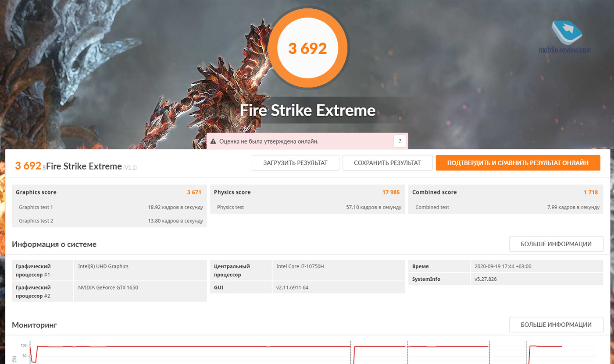
Task: Click the warning triangle icon in the notice
Action: pyautogui.click(x=213, y=141)
